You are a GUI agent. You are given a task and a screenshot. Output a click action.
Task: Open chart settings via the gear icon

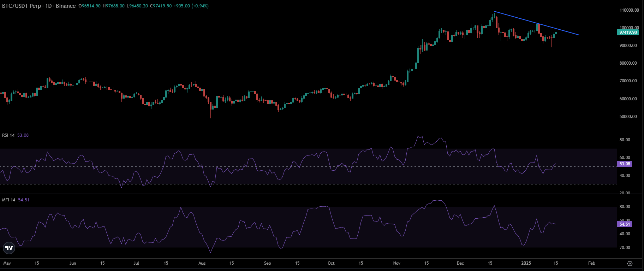(630, 263)
